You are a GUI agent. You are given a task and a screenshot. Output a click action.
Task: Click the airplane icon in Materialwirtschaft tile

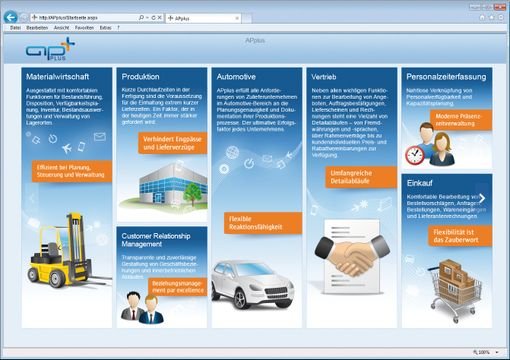click(x=67, y=148)
